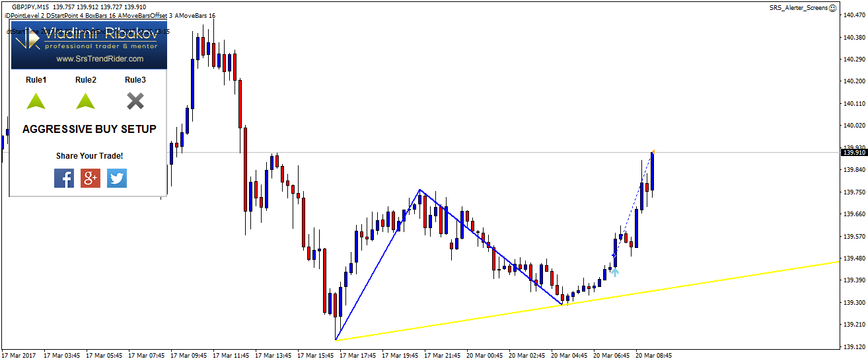Click the green up arrow under Rule1
Image resolution: width=868 pixels, height=363 pixels.
(x=36, y=101)
